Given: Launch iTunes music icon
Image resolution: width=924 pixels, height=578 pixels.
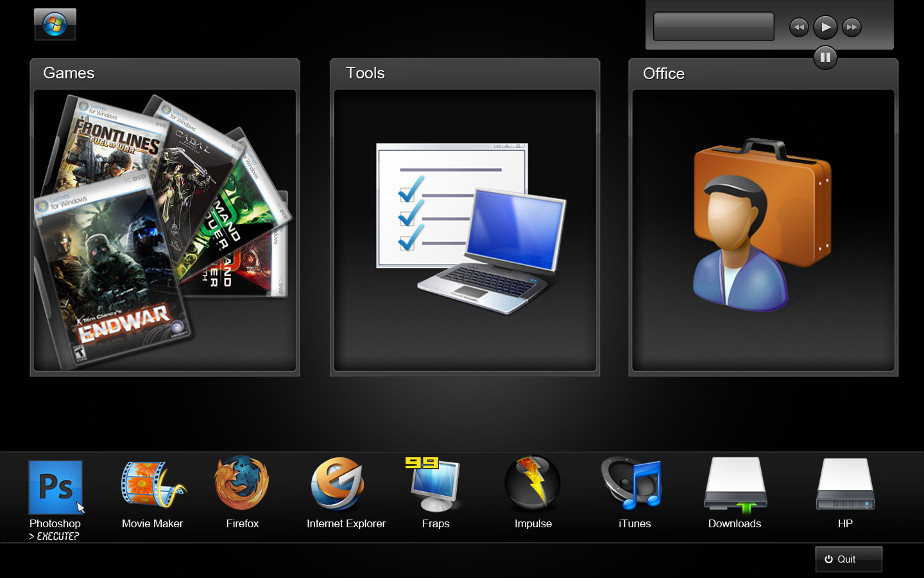Looking at the screenshot, I should coord(631,484).
